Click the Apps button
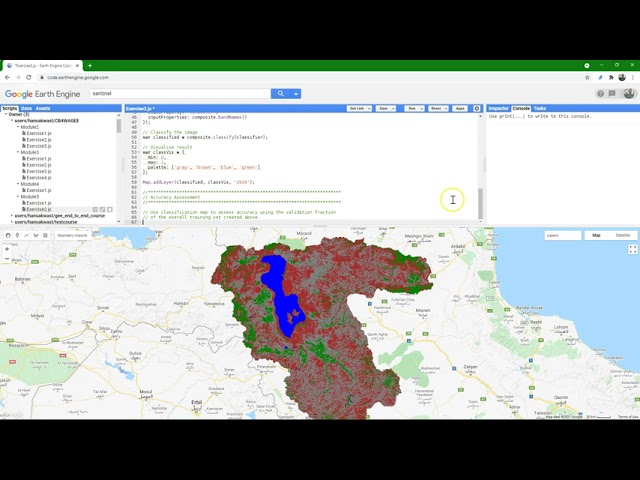The width and height of the screenshot is (640, 480). tap(460, 109)
